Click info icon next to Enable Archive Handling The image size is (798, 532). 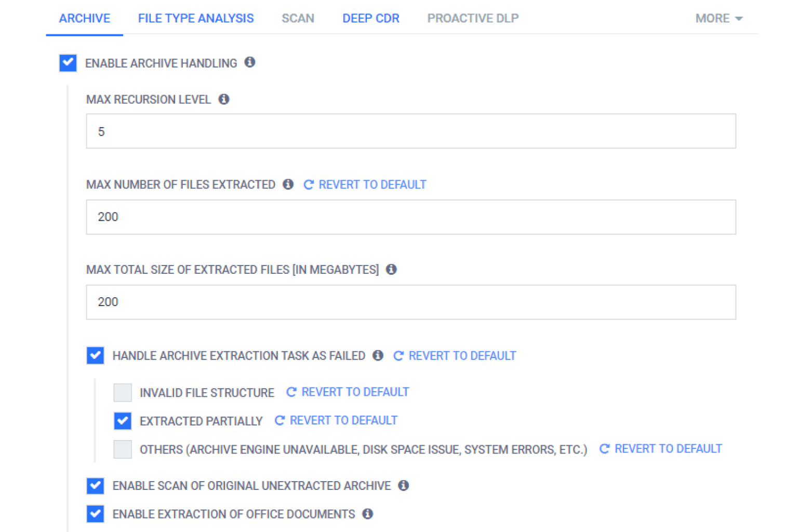(250, 62)
